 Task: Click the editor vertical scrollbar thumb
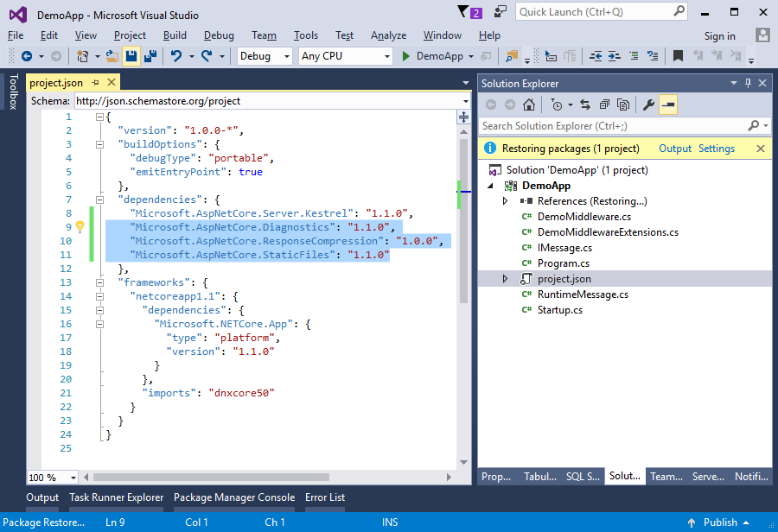(464, 220)
